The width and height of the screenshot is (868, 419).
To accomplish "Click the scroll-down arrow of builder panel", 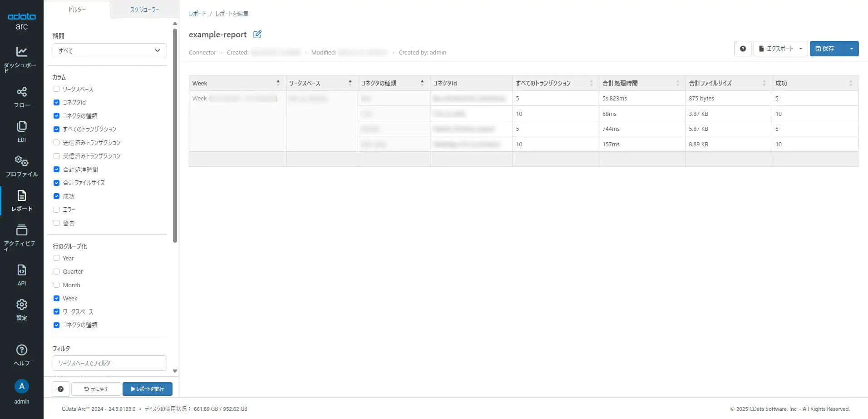I will click(175, 371).
